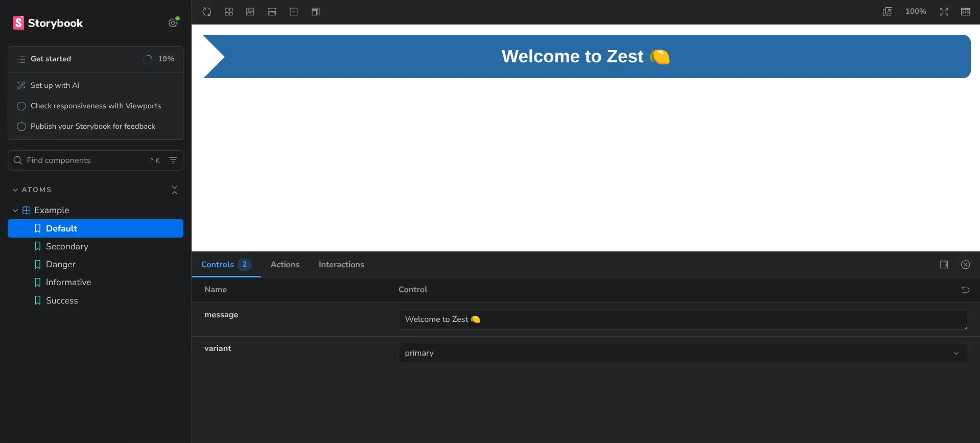The image size is (980, 443).
Task: Toggle the measure ruler tool
Action: [272, 12]
